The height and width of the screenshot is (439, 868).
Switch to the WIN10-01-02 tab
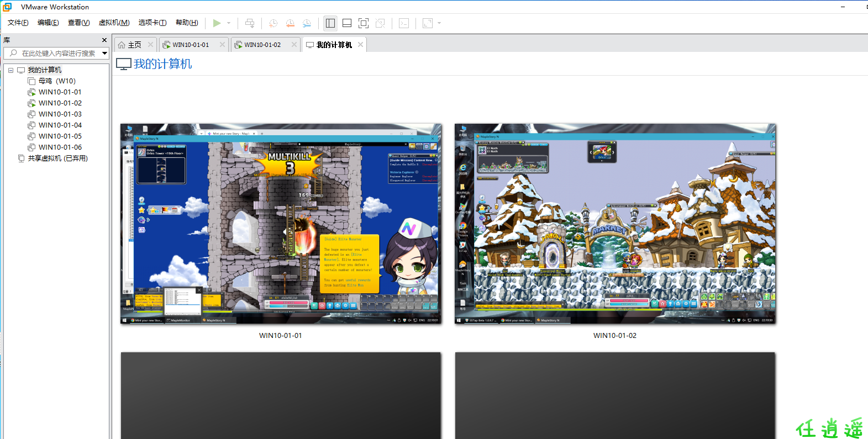262,45
